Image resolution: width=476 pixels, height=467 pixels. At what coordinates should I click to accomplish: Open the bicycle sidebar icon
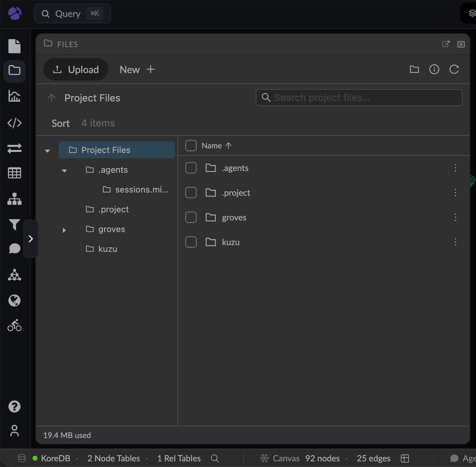(x=14, y=325)
